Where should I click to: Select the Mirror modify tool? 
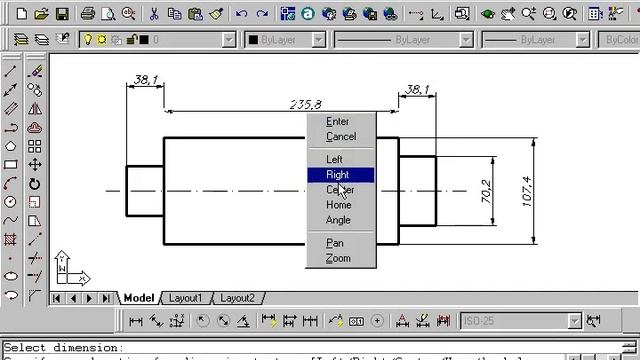35,109
